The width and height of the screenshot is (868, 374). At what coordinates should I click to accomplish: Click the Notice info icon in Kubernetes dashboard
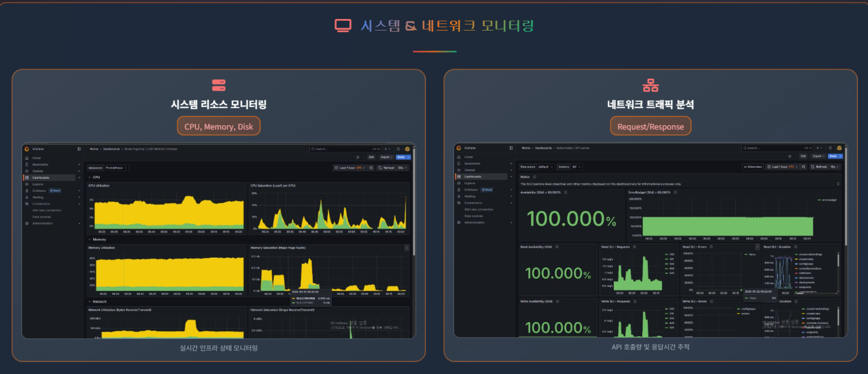(534, 177)
